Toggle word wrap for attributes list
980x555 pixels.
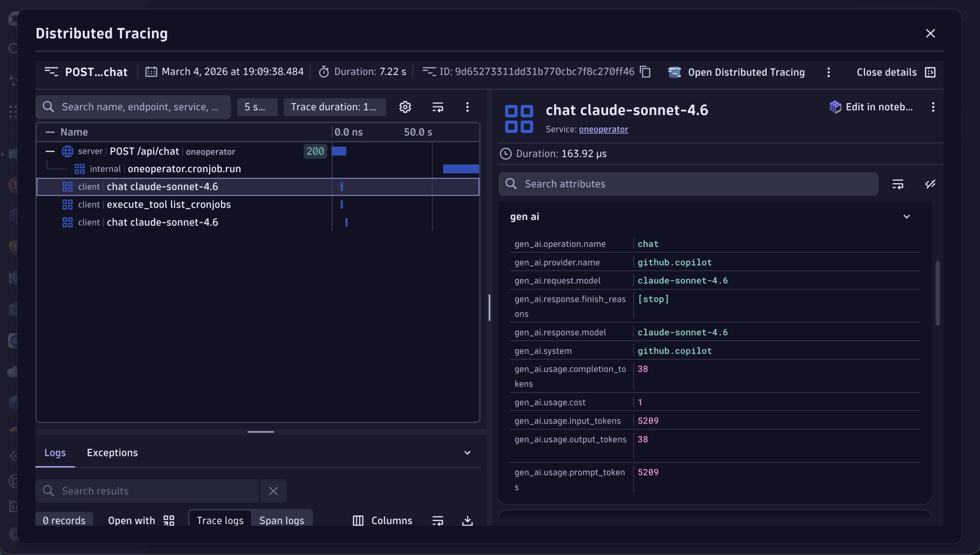point(898,184)
